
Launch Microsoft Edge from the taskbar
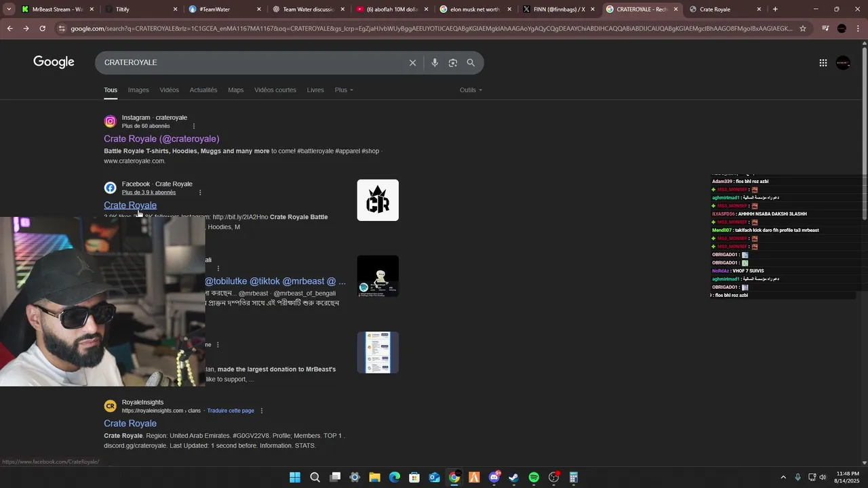[x=395, y=477]
